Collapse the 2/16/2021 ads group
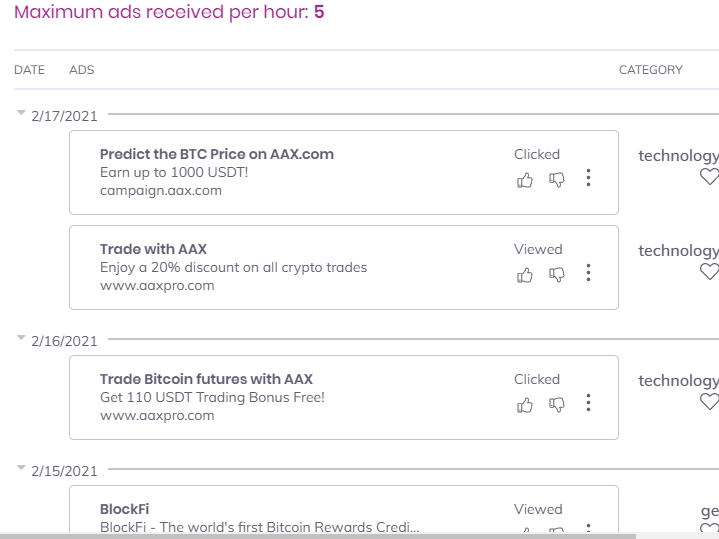This screenshot has width=719, height=539. 21,339
